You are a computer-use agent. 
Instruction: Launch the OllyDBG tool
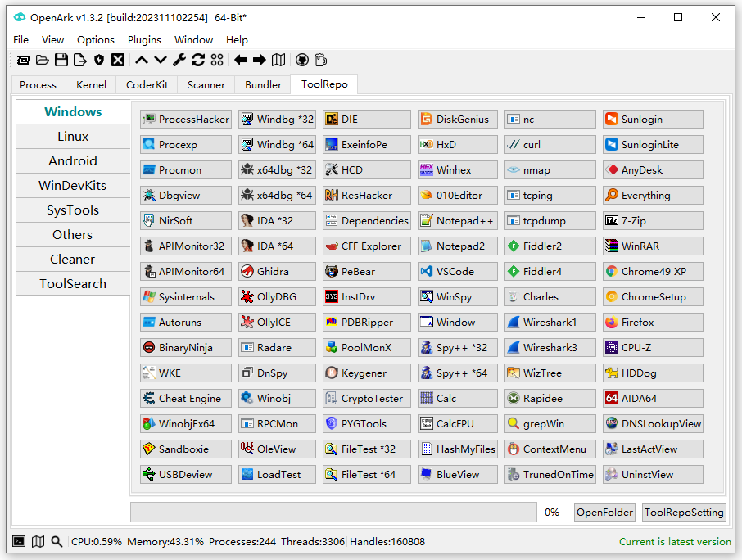[277, 297]
